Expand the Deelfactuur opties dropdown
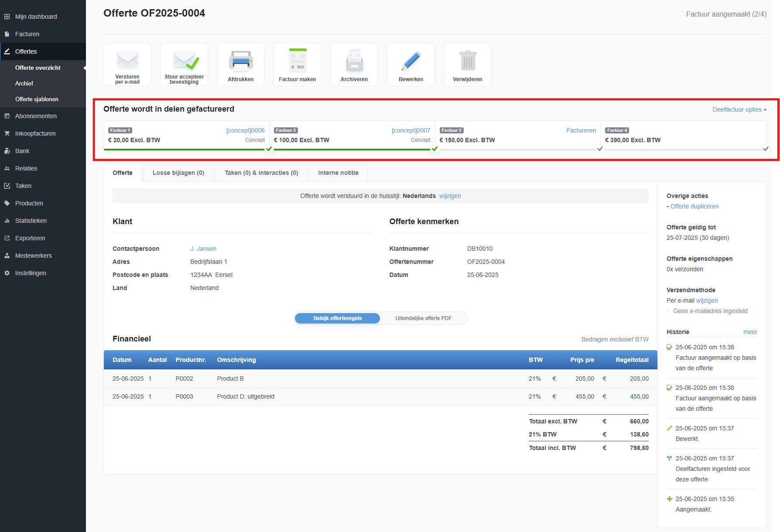The height and width of the screenshot is (532, 780). coord(739,109)
